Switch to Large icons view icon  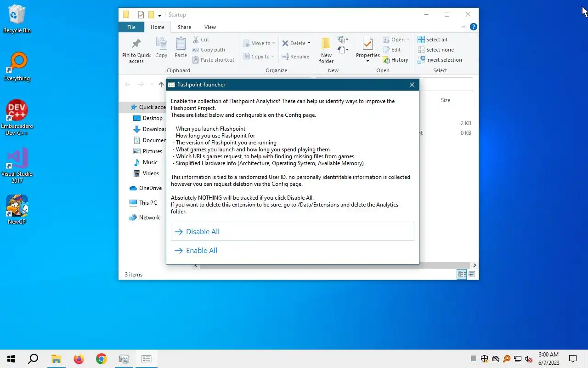click(472, 275)
